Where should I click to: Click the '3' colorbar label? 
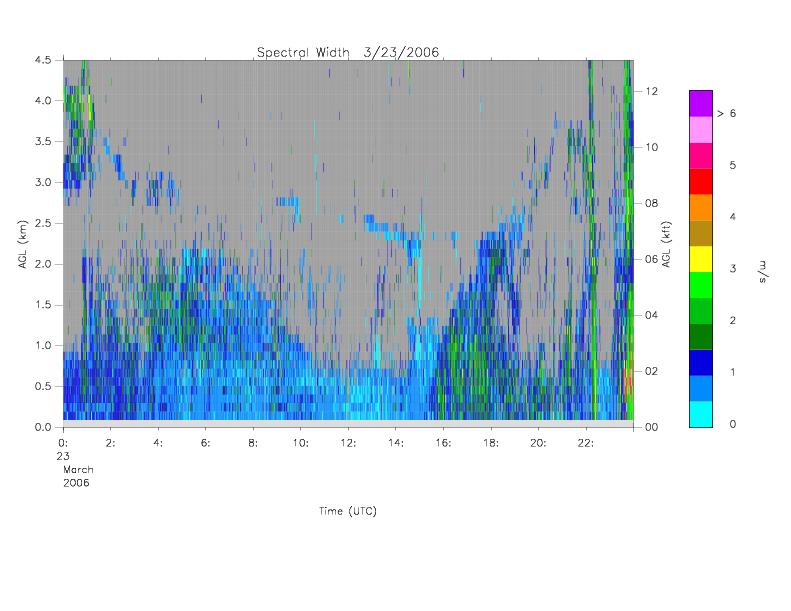(732, 269)
